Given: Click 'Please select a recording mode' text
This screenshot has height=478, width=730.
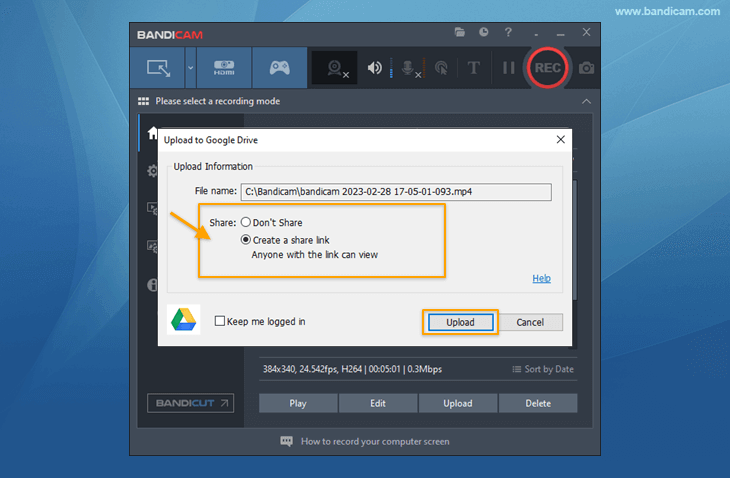Looking at the screenshot, I should click(217, 101).
